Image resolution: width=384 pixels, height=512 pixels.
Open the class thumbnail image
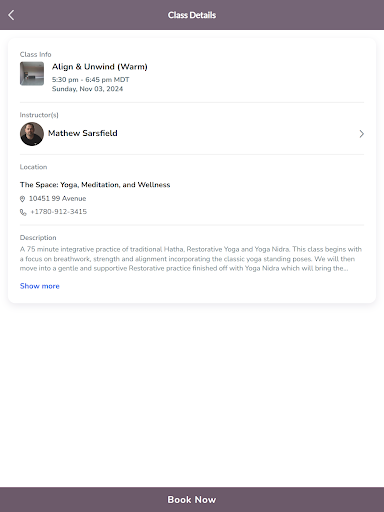[32, 74]
